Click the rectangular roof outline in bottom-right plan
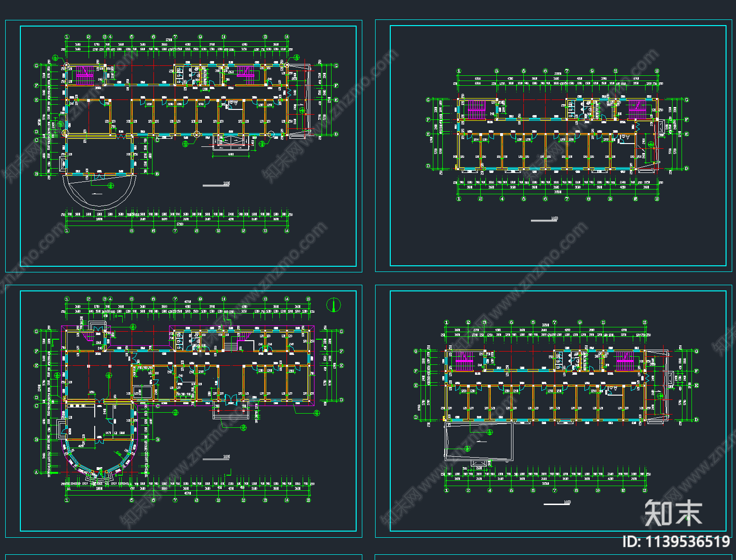 point(479,442)
